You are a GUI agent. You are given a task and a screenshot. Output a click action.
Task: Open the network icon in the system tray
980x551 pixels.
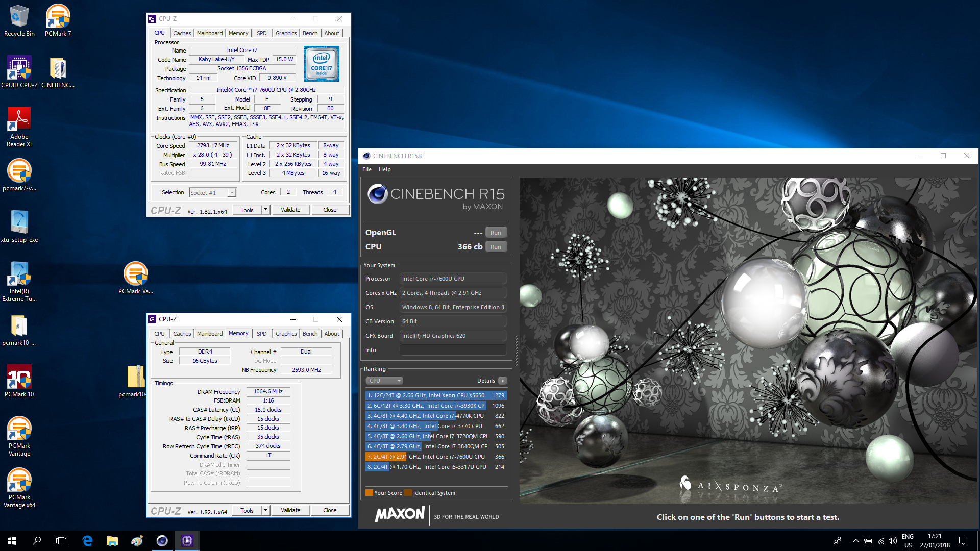point(881,541)
